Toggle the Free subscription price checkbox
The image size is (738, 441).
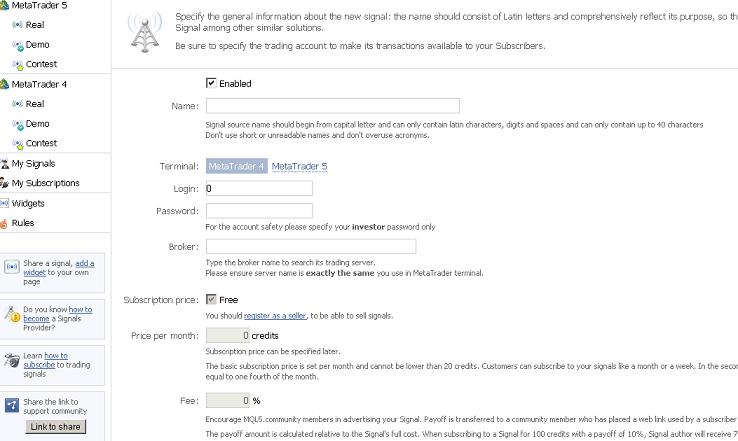211,299
